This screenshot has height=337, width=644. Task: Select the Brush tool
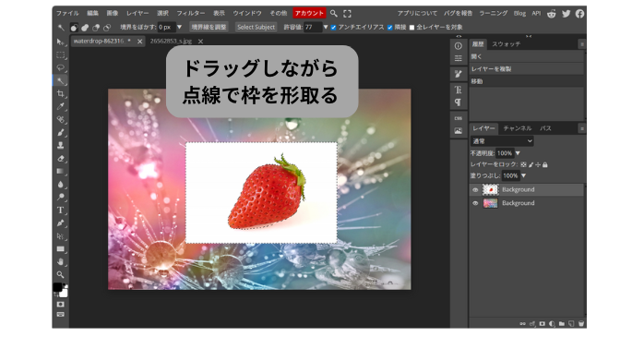(60, 133)
